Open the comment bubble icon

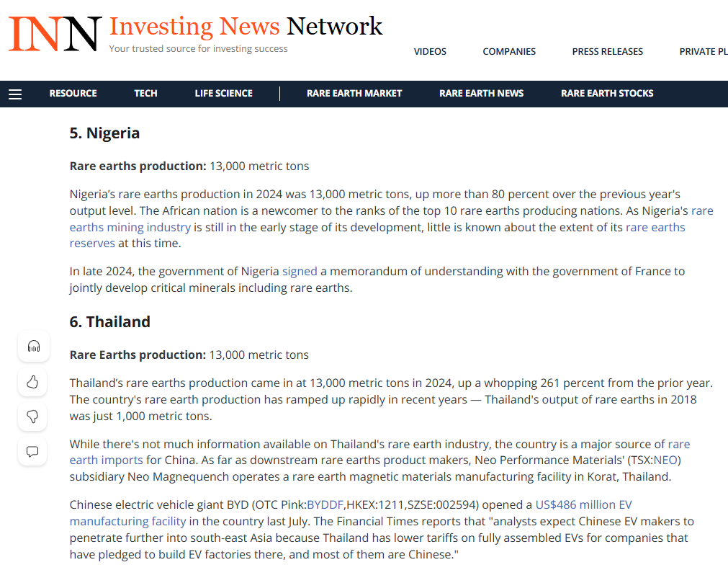(x=33, y=452)
